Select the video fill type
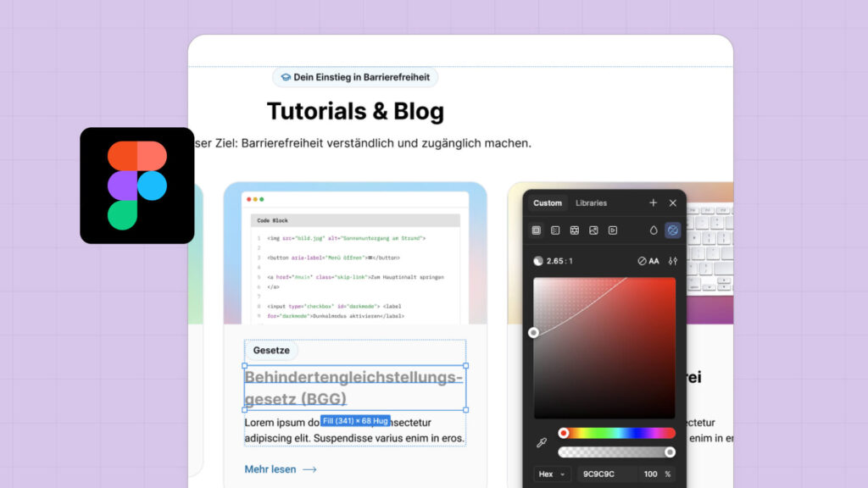Screen dimensions: 868x488 [x=613, y=230]
